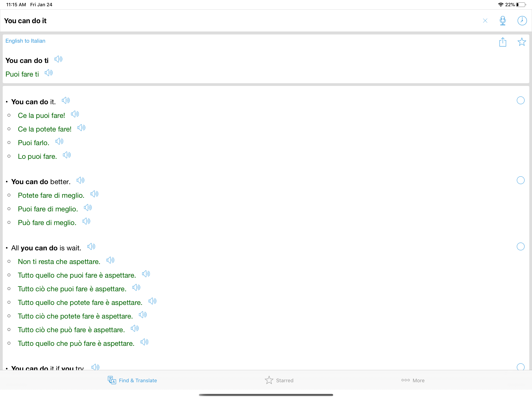Select circle next to 'You can do it.'
532x399 pixels.
pos(520,100)
